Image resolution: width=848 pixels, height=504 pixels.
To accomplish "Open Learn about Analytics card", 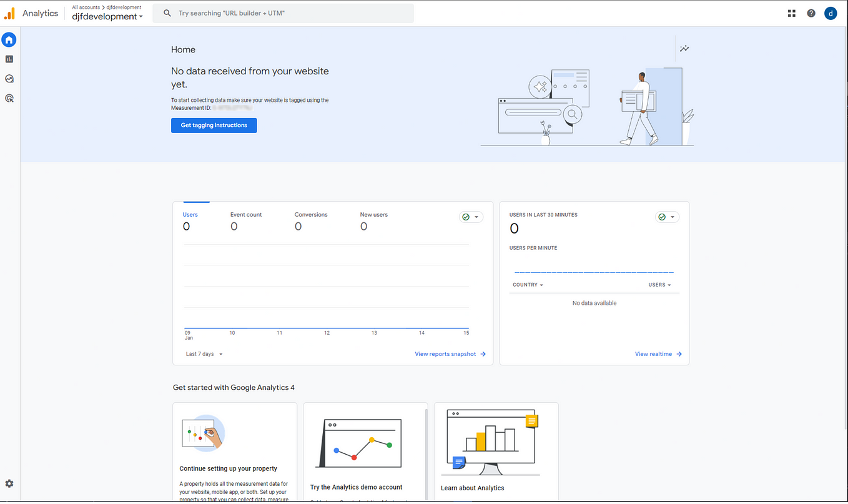I will (x=496, y=452).
